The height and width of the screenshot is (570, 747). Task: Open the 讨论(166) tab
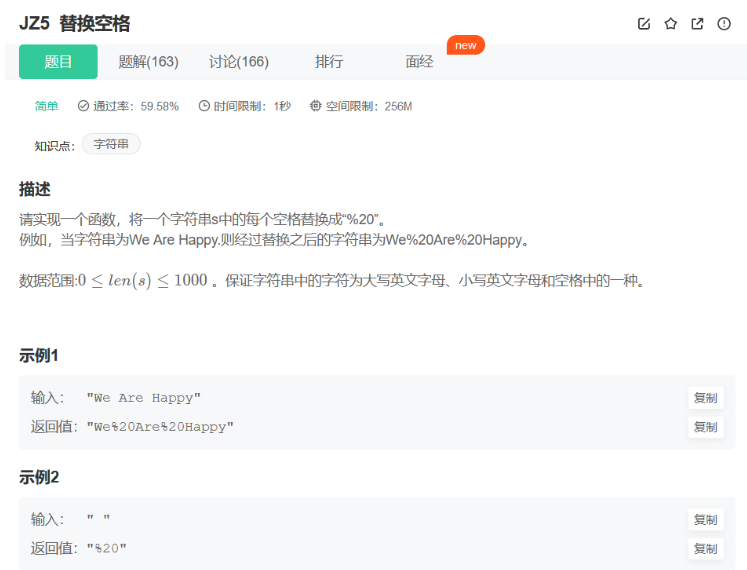pos(239,61)
